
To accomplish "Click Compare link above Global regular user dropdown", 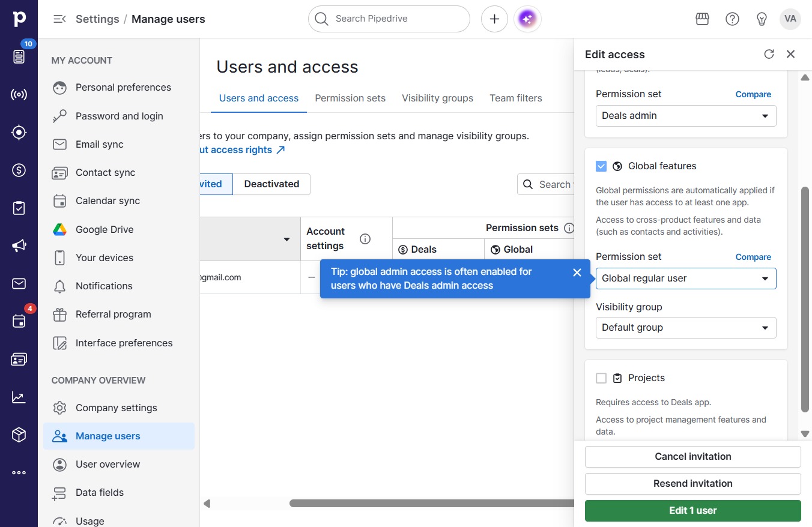I will 753,257.
